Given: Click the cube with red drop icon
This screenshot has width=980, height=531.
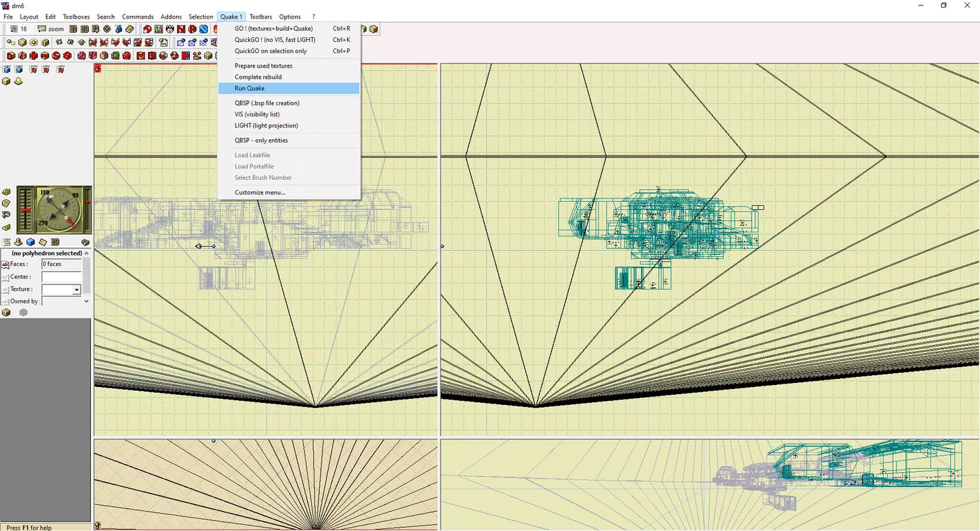Looking at the screenshot, I should [23, 56].
